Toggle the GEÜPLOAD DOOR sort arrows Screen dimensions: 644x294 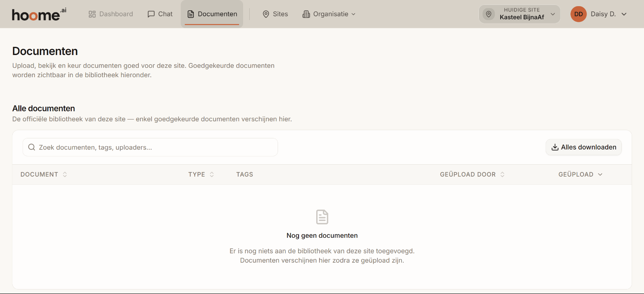[x=502, y=175]
